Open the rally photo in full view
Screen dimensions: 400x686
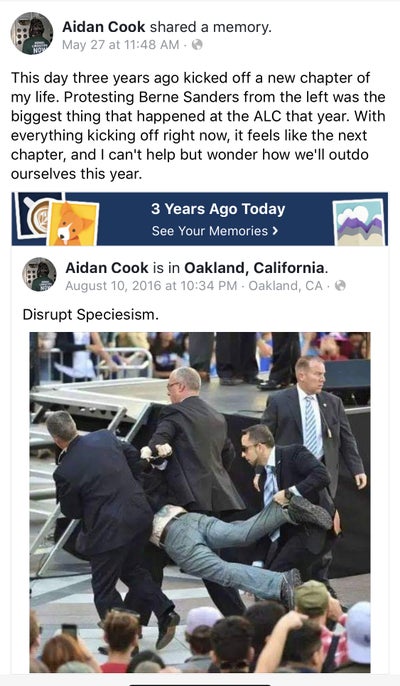coord(200,502)
